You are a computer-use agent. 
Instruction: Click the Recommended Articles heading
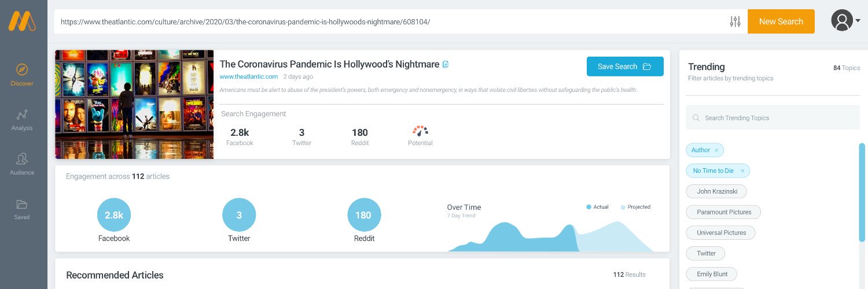115,275
